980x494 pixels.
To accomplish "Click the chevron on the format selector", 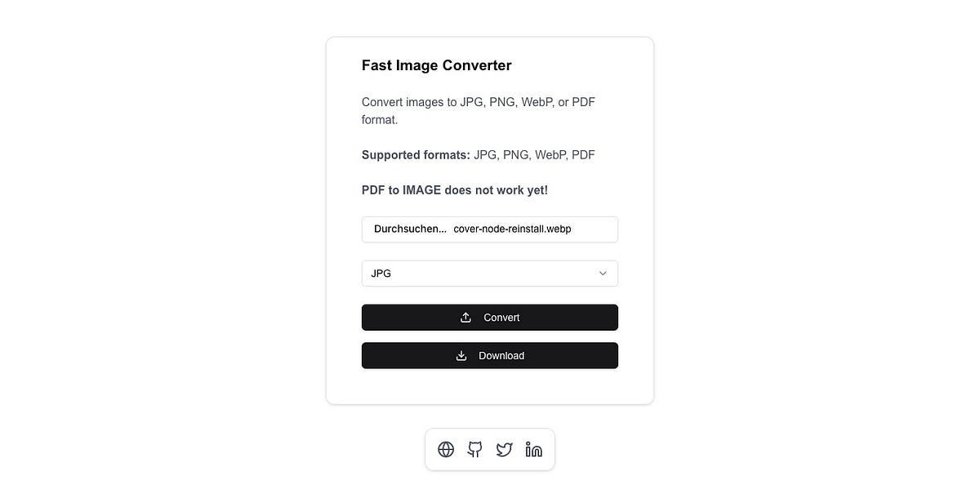I will 603,273.
